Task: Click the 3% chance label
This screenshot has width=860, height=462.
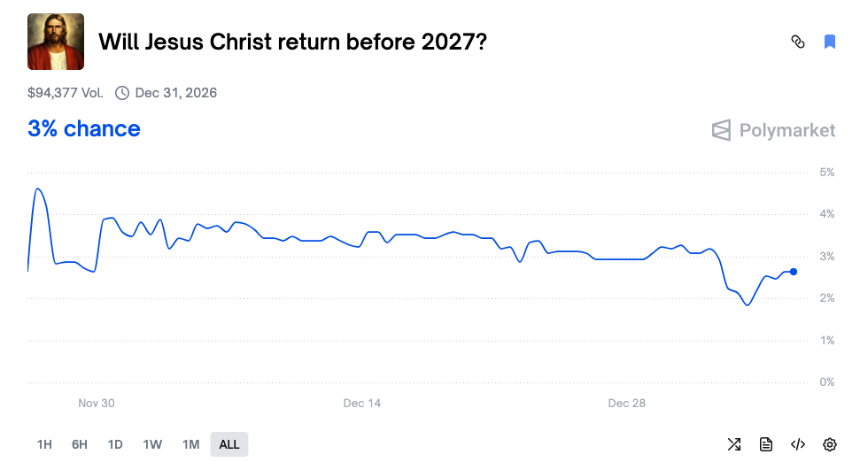Action: pos(84,129)
